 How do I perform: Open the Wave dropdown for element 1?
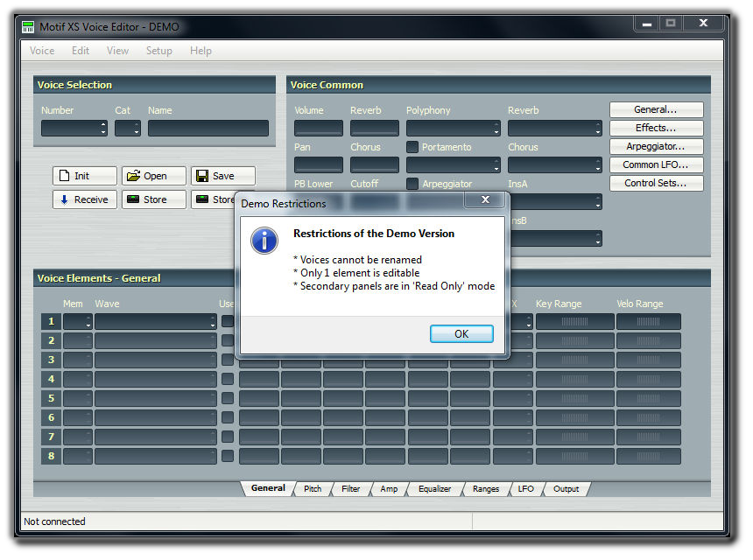click(156, 321)
